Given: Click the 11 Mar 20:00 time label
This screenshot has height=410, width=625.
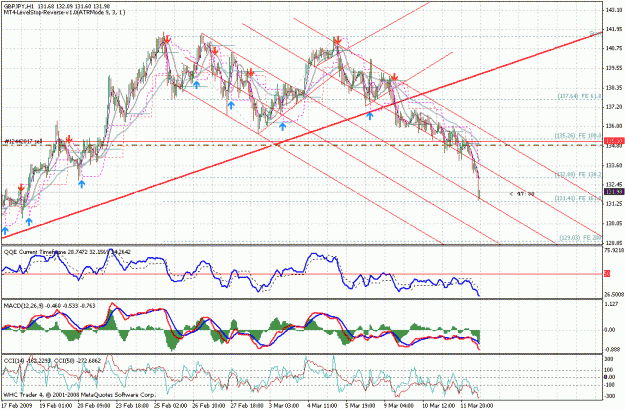Looking at the screenshot, I should pyautogui.click(x=477, y=406).
